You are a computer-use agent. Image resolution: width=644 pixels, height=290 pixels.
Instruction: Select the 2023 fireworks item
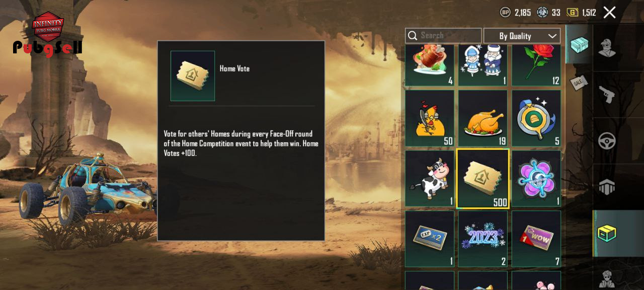pos(482,239)
